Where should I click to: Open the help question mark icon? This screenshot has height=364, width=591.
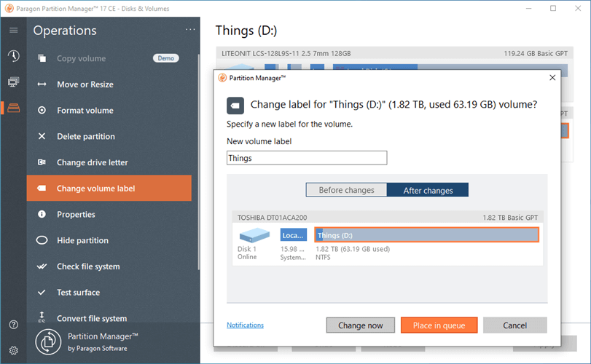(x=14, y=325)
